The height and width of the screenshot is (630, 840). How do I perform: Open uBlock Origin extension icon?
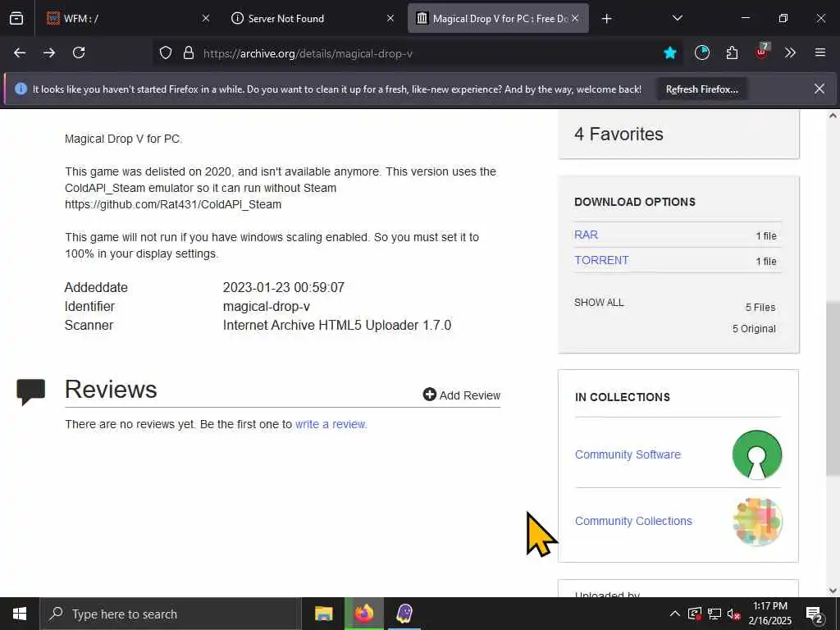pos(762,52)
